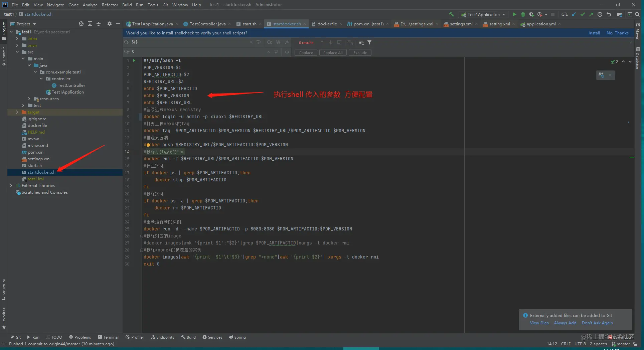Viewport: 644px width, 350px height.
Task: Switch to the dockerfile editor tab
Action: [327, 24]
